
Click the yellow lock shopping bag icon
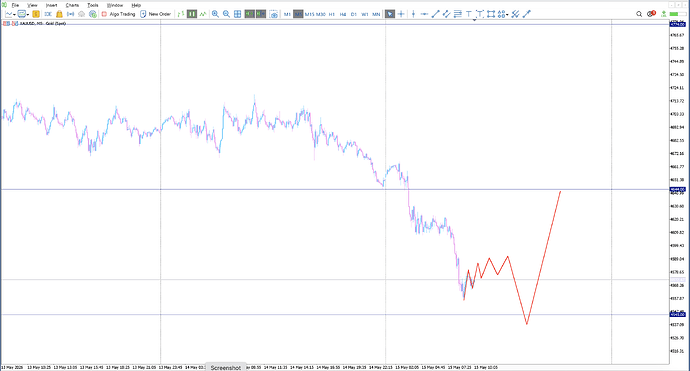(x=59, y=14)
